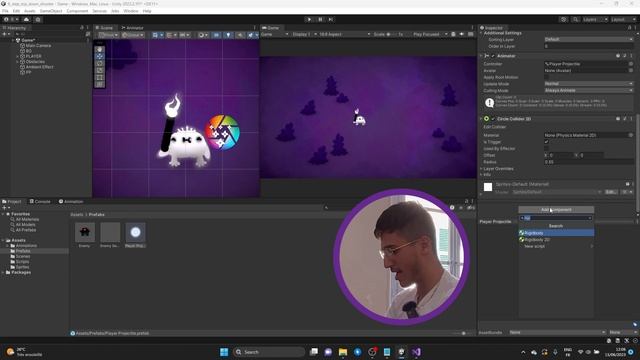Image resolution: width=640 pixels, height=360 pixels.
Task: Open the Sorting Layer dropdown
Action: coord(589,40)
